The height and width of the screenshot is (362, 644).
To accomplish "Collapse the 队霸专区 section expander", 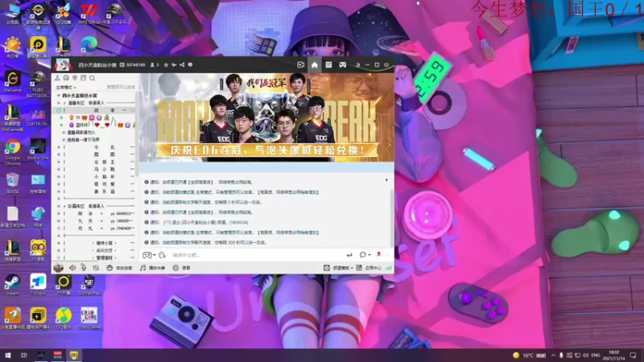I will [x=59, y=206].
